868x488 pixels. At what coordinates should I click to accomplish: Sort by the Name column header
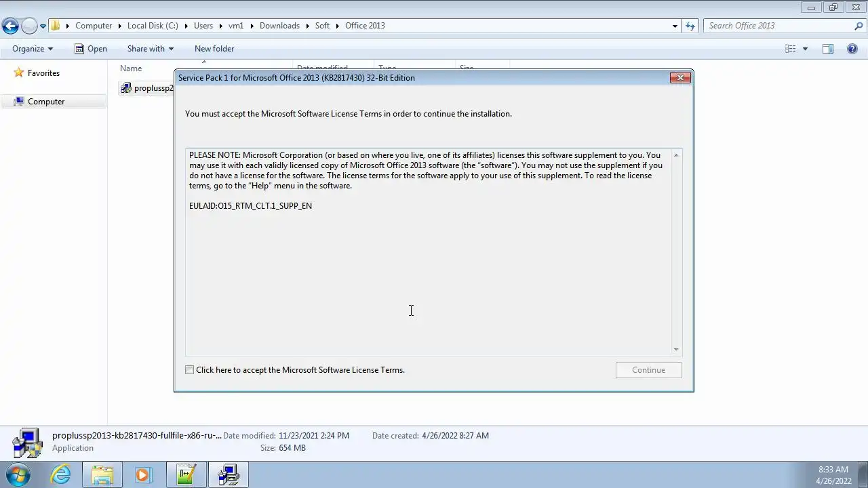(131, 68)
